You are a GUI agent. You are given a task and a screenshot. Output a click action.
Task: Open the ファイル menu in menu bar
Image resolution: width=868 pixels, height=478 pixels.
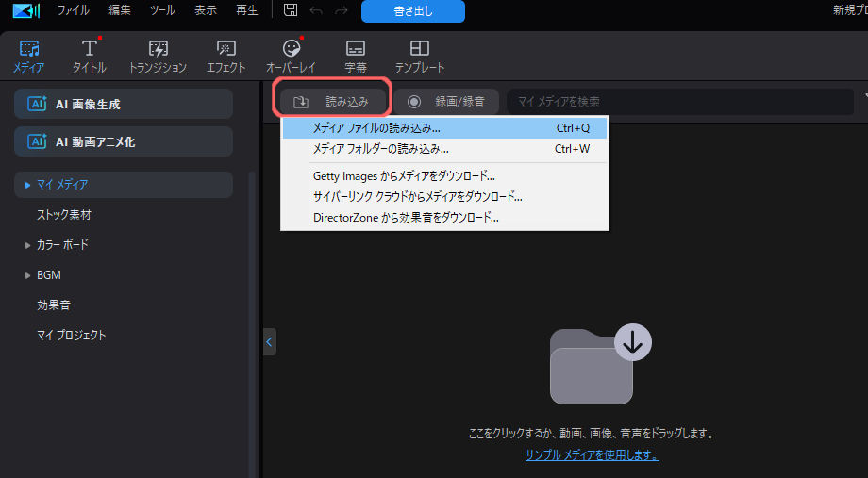pos(73,10)
